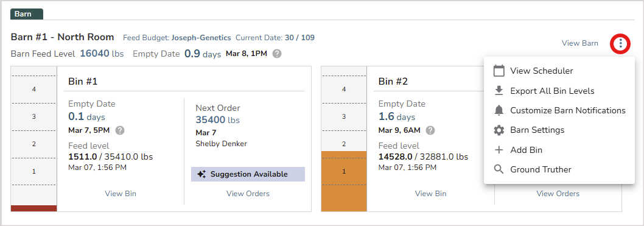Viewport: 644px width, 226px height.
Task: Click the orange Bin #2 fill level gauge
Action: tap(344, 181)
